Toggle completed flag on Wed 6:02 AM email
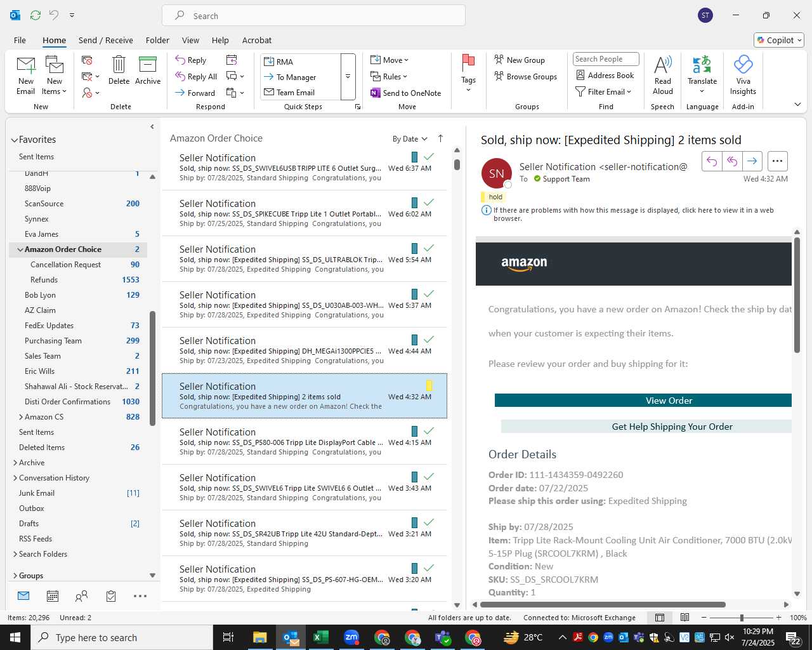This screenshot has width=812, height=650. [429, 202]
